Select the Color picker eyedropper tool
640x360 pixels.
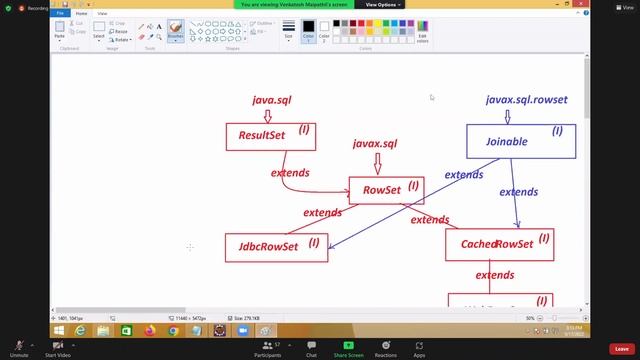coord(150,37)
